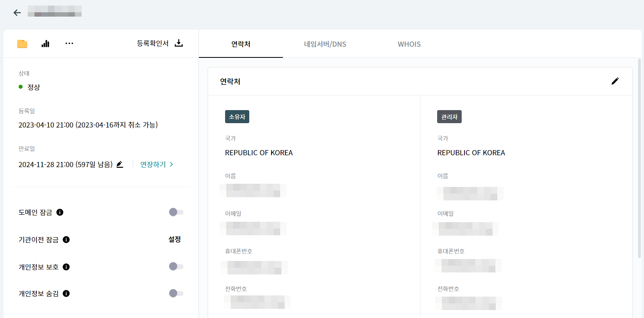Open the three-dot more options menu

tap(69, 44)
